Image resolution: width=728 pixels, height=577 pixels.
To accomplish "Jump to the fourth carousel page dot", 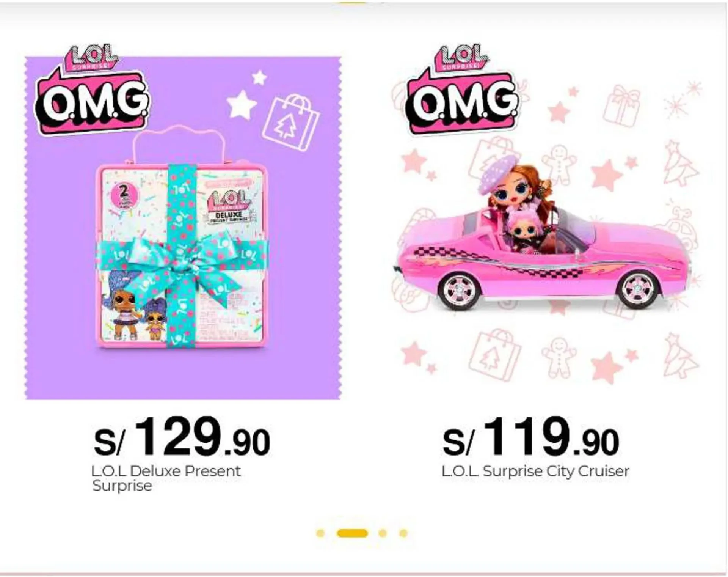I will 403,533.
